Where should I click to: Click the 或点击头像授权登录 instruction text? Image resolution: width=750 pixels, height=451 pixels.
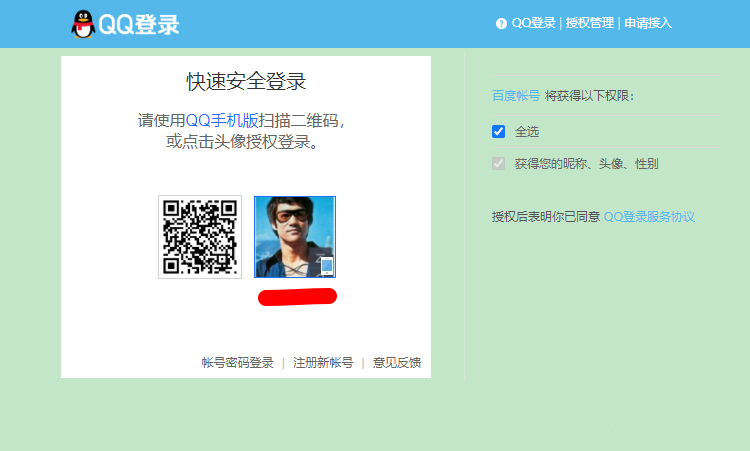pyautogui.click(x=242, y=142)
